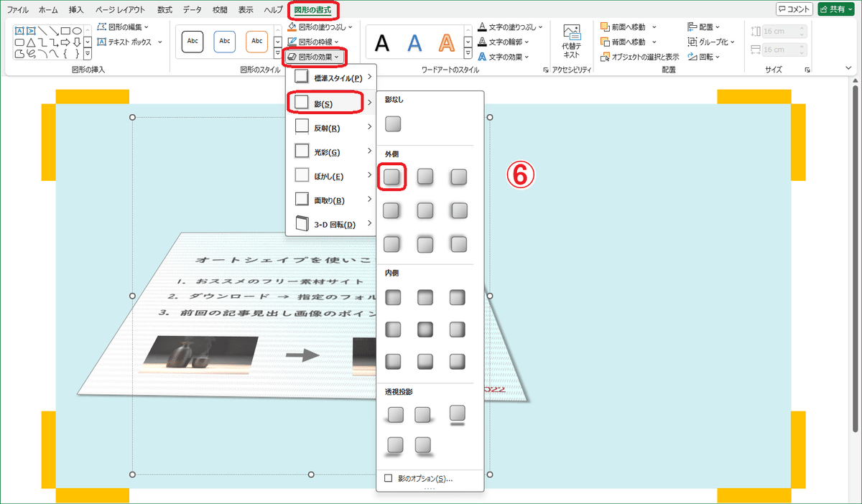This screenshot has height=504, width=862.
Task: Apply the black outline Abc shape style
Action: [x=193, y=41]
